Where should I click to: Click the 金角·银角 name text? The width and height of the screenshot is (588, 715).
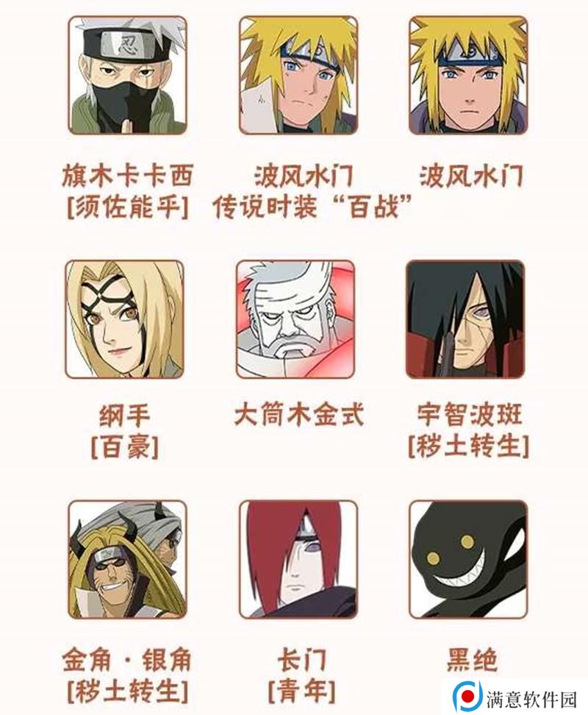pos(126,661)
